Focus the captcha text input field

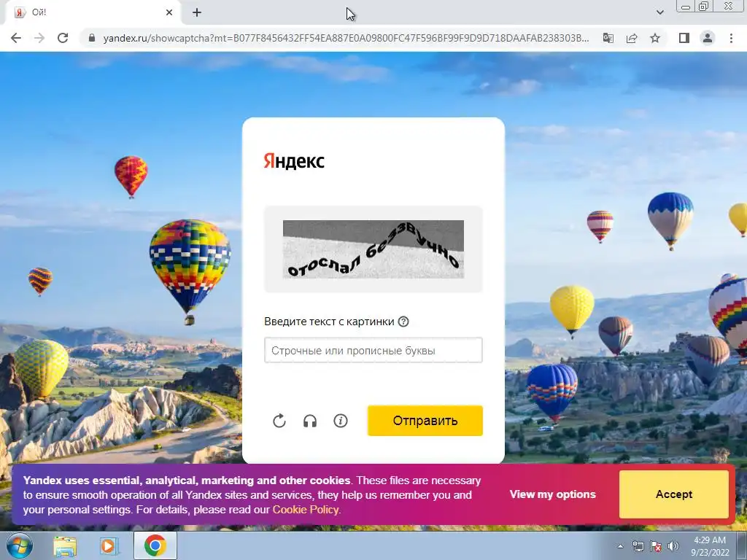click(373, 351)
